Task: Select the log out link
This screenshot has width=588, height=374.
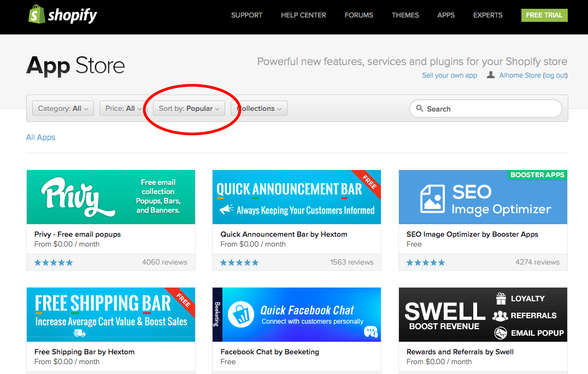Action: [x=555, y=75]
